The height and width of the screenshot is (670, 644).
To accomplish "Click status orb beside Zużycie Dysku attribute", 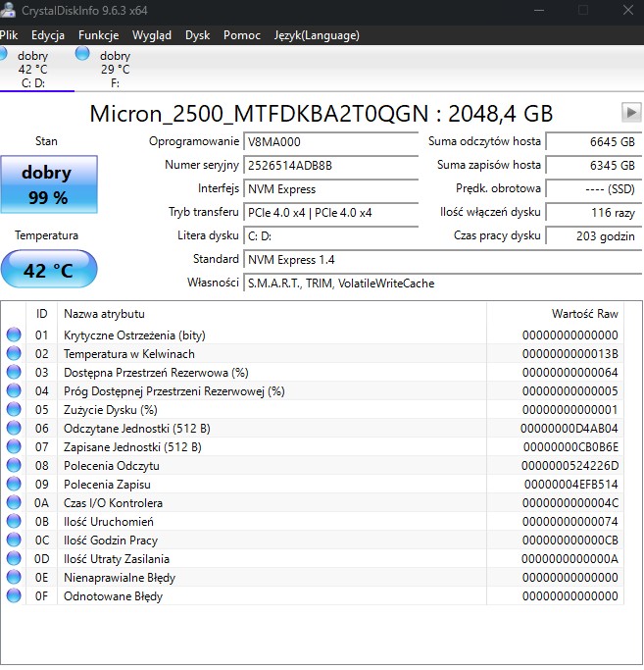I will pos(14,409).
